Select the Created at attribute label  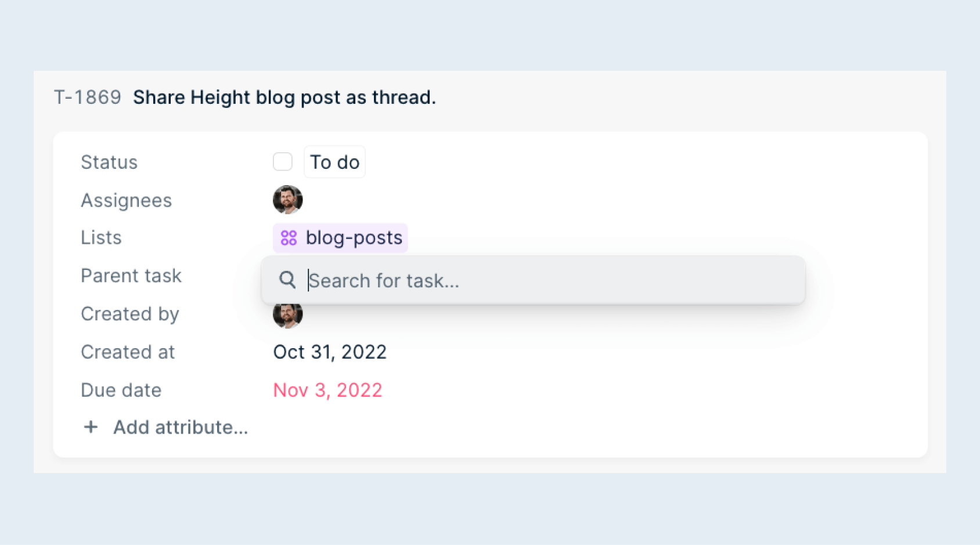tap(128, 352)
